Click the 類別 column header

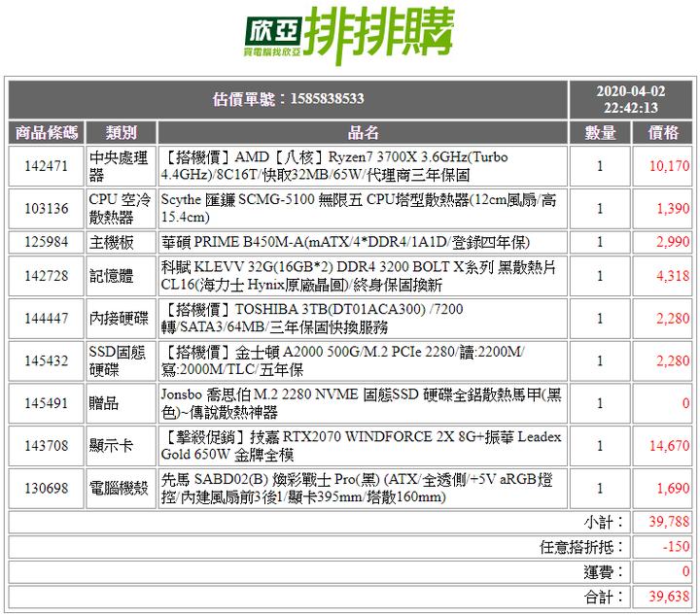pyautogui.click(x=121, y=132)
